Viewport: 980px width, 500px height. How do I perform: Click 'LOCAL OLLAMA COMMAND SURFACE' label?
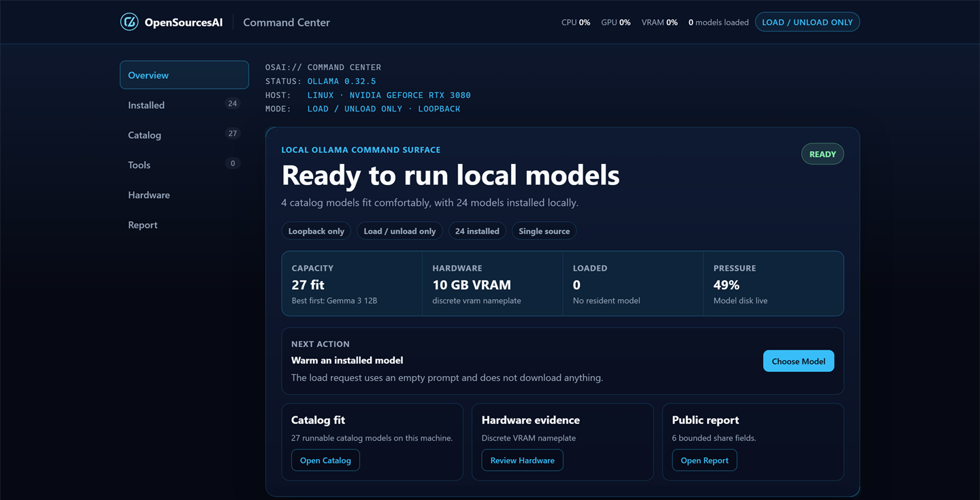(361, 150)
